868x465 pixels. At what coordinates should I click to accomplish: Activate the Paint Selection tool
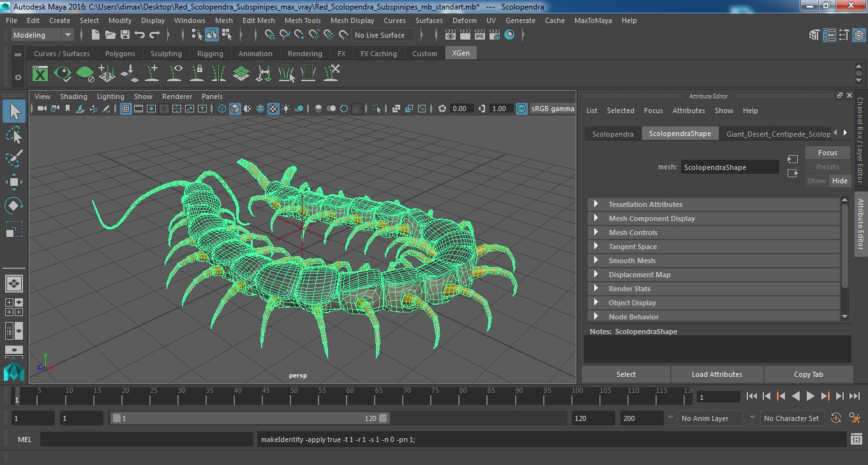point(14,158)
